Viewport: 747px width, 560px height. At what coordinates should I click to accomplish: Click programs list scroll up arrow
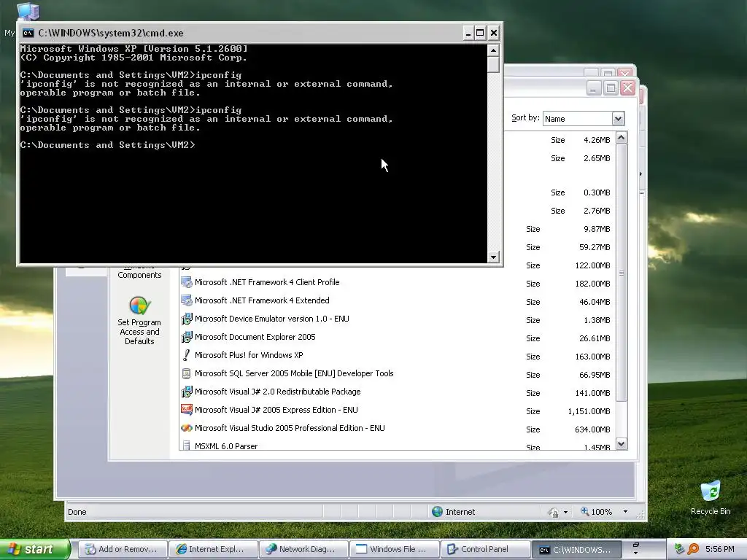pyautogui.click(x=621, y=138)
